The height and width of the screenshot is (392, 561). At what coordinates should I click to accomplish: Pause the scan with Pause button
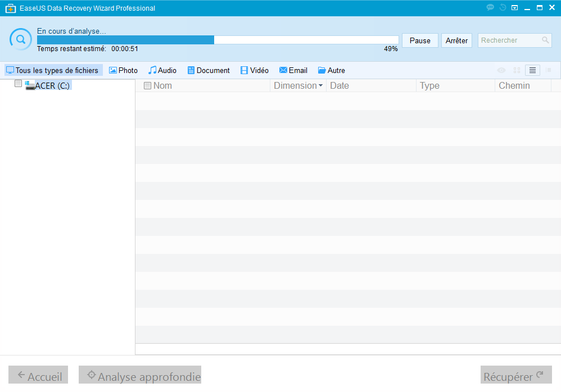click(x=420, y=40)
